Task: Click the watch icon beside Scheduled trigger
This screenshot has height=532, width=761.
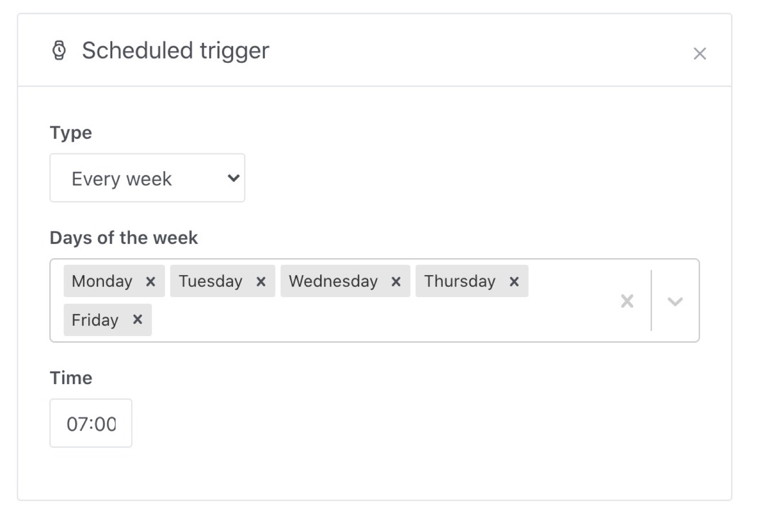Action: tap(59, 50)
